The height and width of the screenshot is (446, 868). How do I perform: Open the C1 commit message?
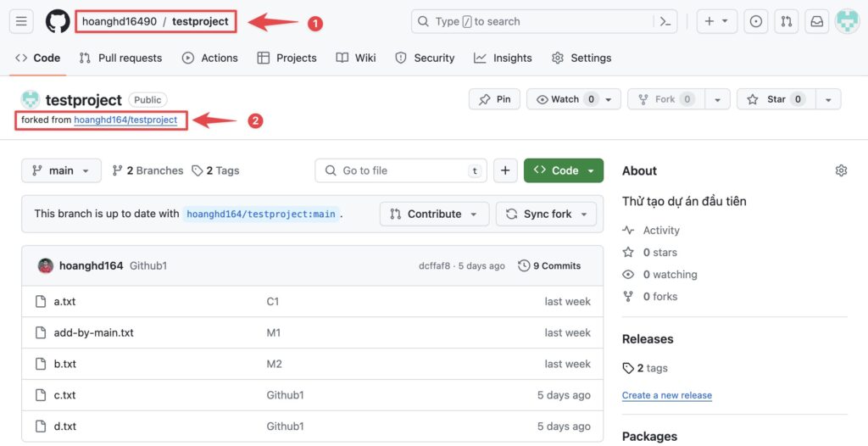(273, 301)
